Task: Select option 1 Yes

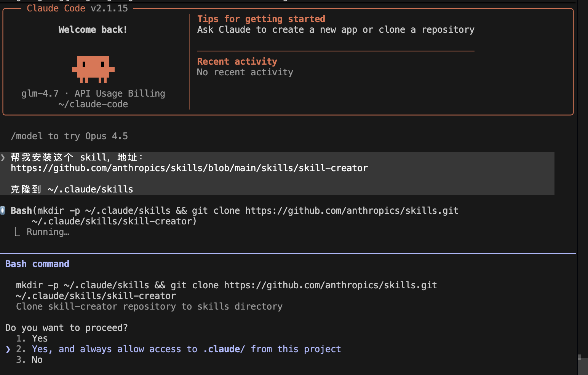Action: click(32, 338)
